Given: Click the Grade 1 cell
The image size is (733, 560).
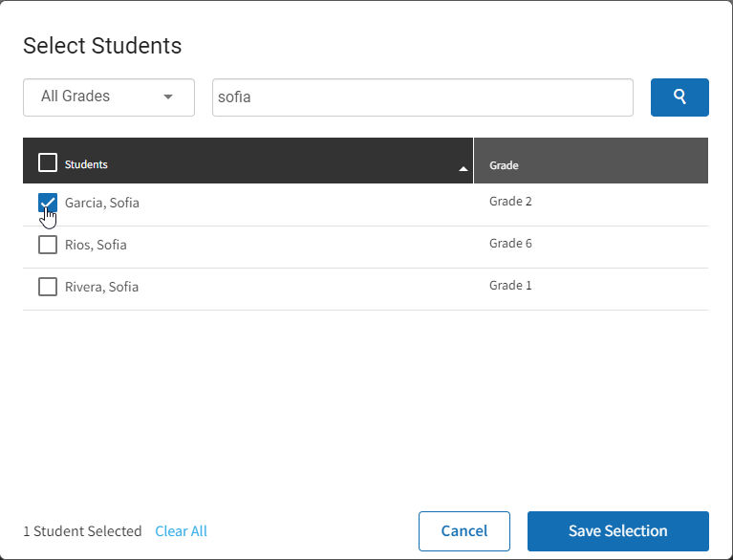Looking at the screenshot, I should [510, 286].
